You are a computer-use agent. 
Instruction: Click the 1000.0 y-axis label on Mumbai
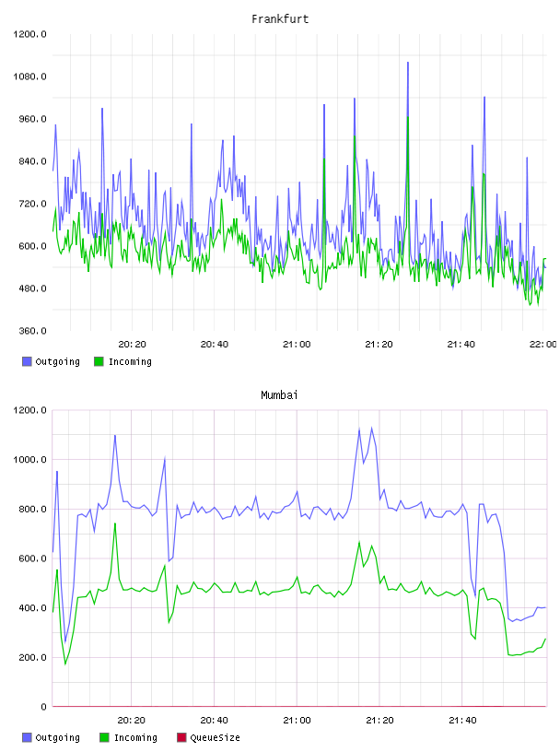point(29,460)
